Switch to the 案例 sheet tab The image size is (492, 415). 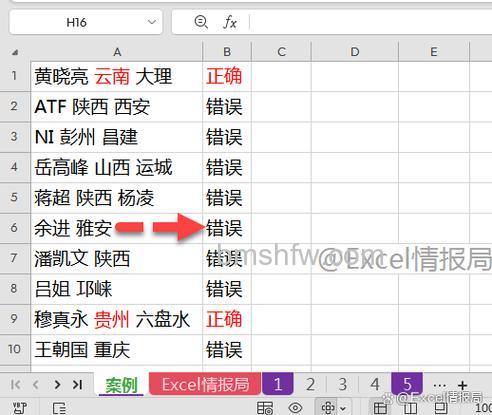pos(121,385)
